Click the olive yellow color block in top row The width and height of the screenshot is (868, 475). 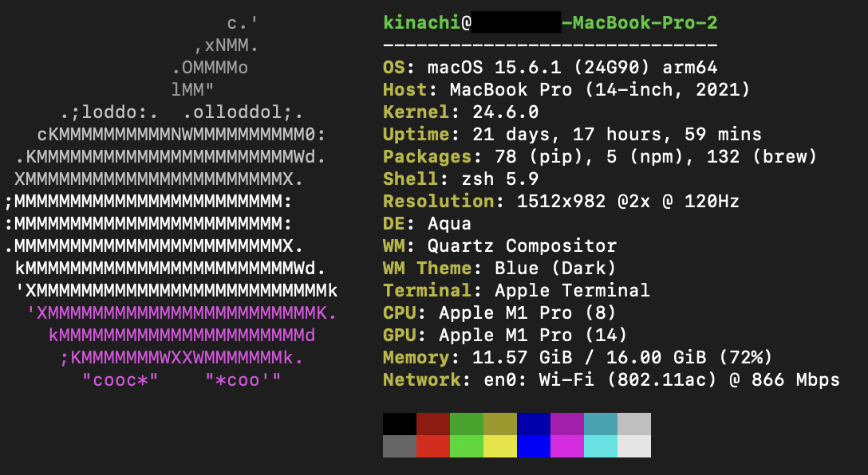[500, 423]
